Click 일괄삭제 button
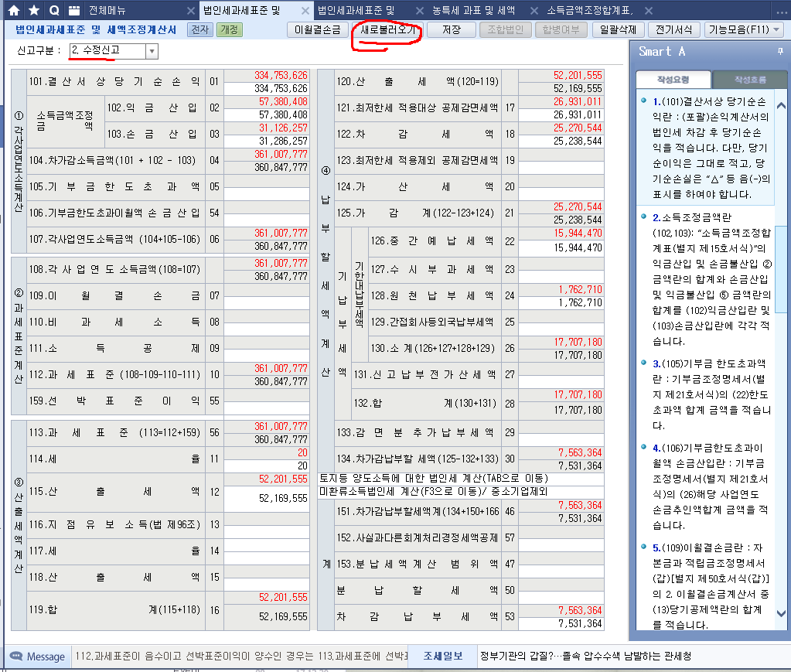The image size is (791, 672). (x=618, y=29)
